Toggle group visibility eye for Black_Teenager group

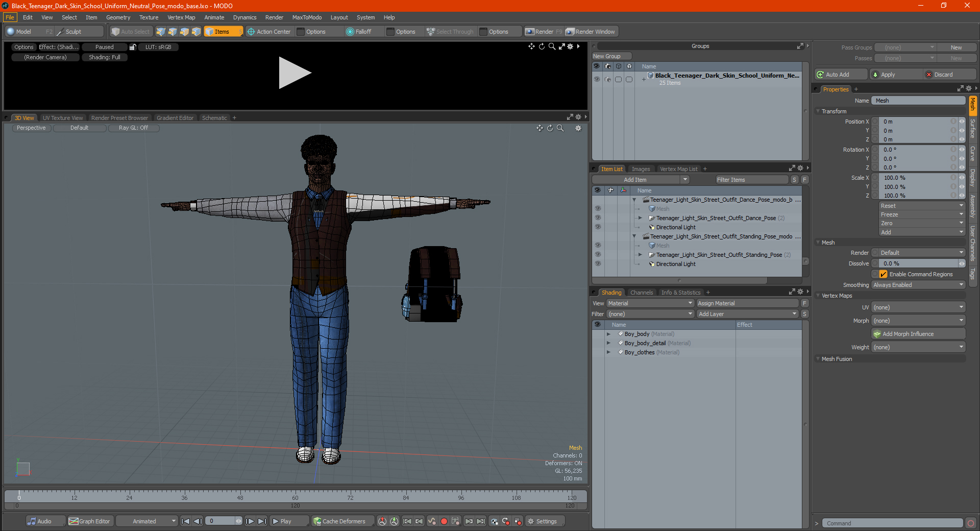pos(597,79)
